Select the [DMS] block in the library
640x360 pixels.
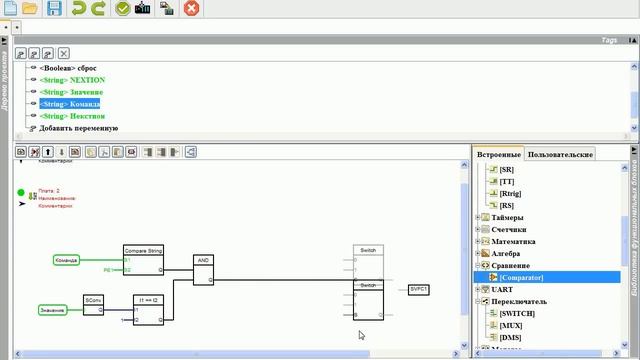[x=510, y=338]
